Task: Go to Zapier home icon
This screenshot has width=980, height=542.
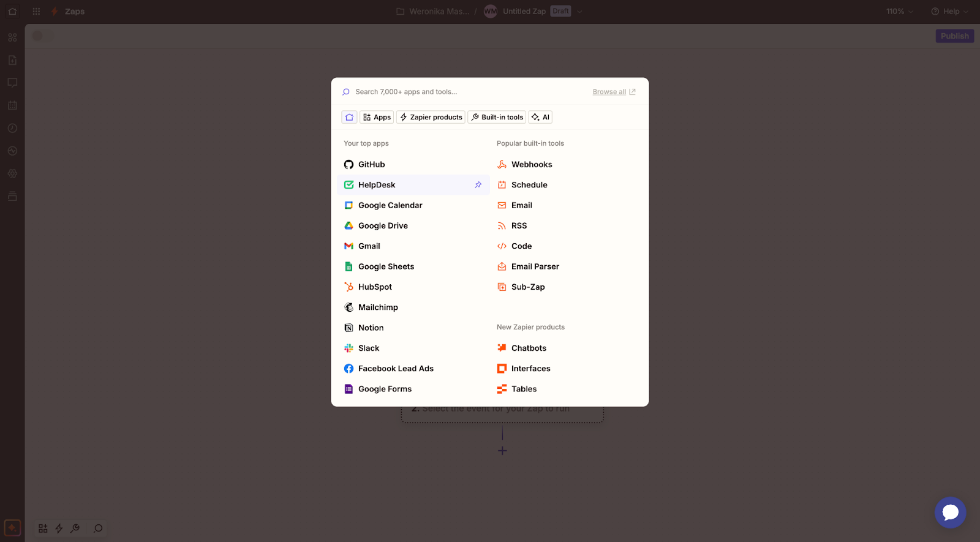Action: tap(12, 12)
